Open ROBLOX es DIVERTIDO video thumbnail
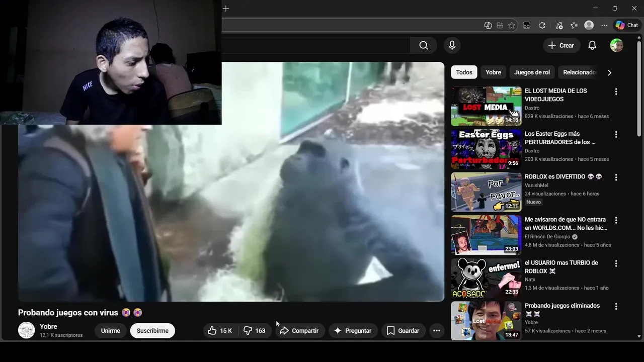 click(486, 192)
